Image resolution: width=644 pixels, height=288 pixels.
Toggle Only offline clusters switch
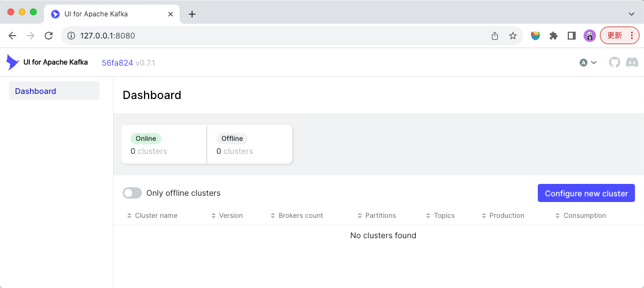coord(132,193)
